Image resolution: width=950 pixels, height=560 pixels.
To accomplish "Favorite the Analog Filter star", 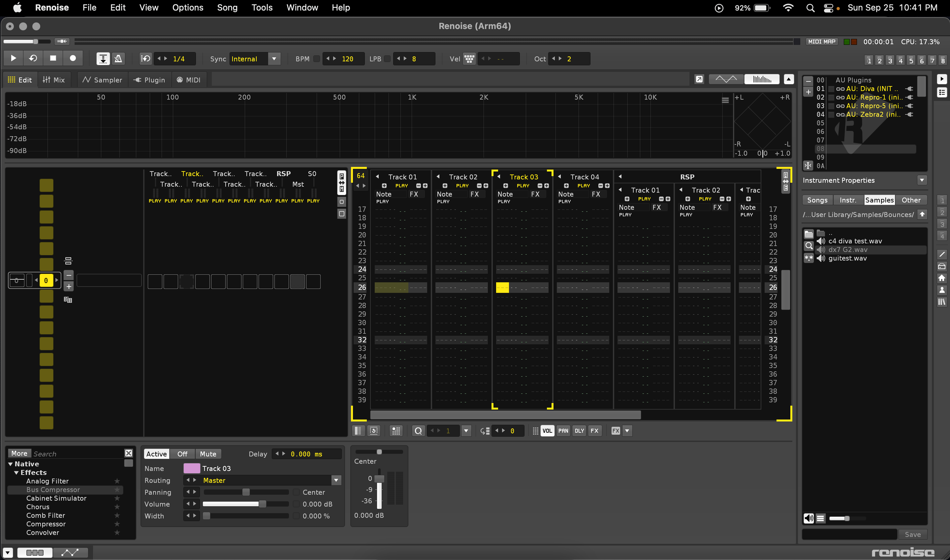I will coord(117,481).
